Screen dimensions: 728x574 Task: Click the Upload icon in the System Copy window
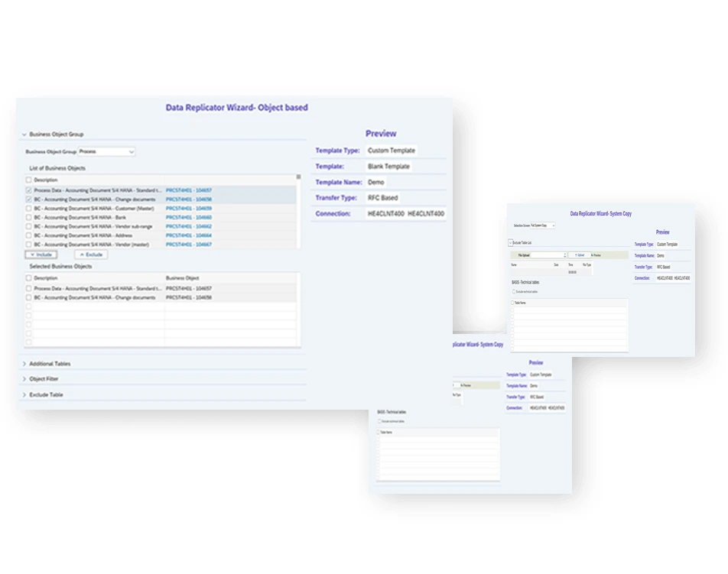580,255
